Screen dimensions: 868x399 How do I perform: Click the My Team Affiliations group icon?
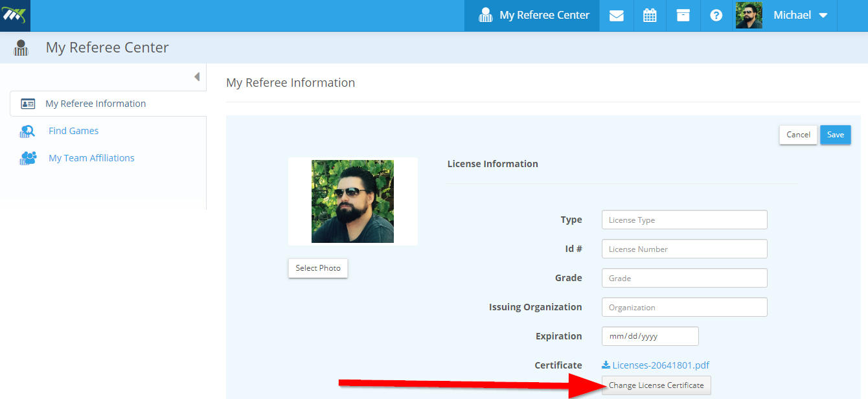pyautogui.click(x=28, y=158)
